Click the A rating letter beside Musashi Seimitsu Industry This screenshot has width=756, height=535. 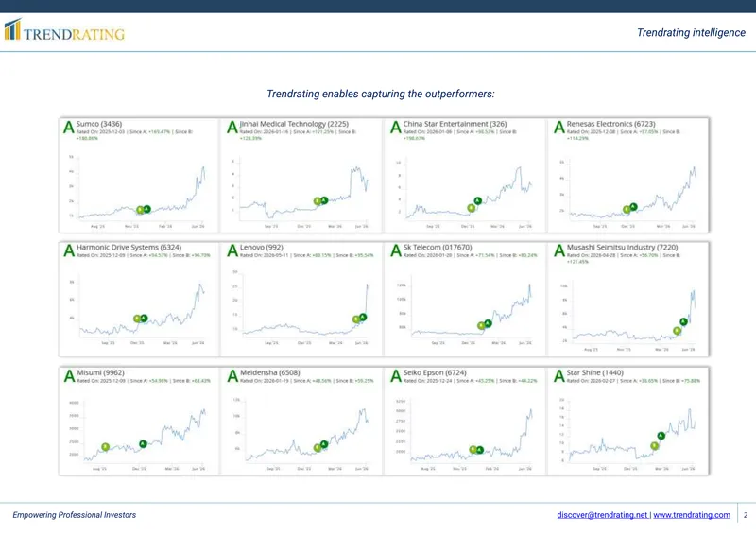tap(559, 250)
